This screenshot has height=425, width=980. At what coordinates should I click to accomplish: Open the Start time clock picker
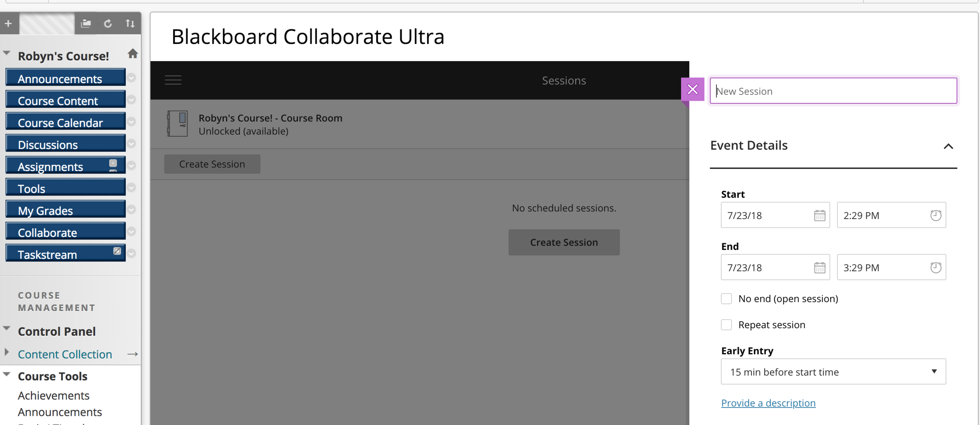click(x=936, y=215)
